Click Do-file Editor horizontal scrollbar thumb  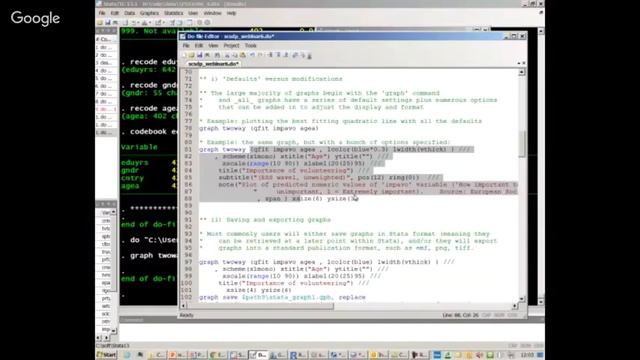point(260,306)
